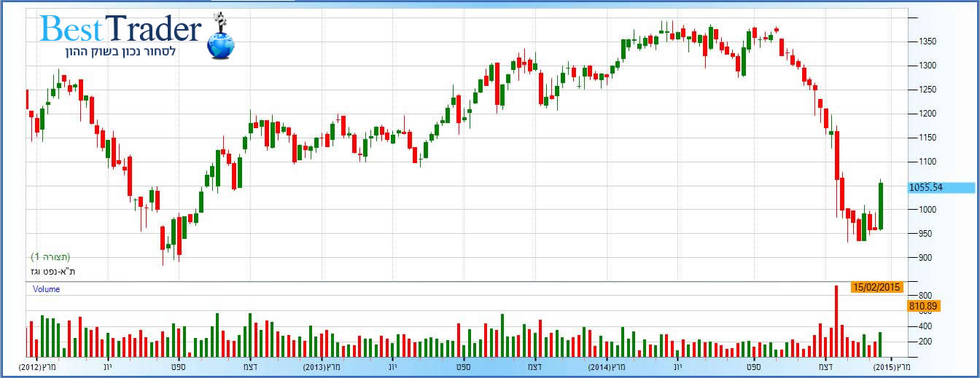Click the blue Volume panel label

46,289
